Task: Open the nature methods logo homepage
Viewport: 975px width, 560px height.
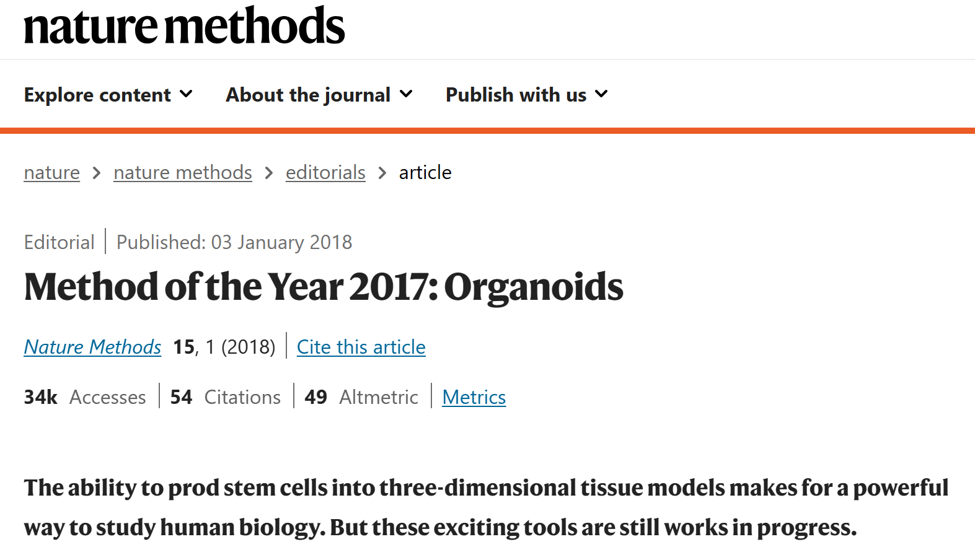Action: (184, 26)
